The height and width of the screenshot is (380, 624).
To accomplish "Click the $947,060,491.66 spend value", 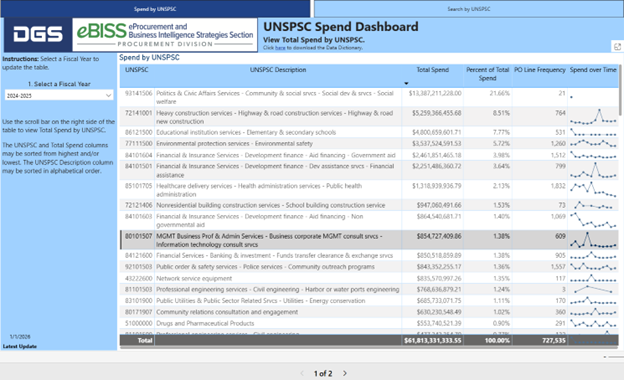I will (439, 205).
